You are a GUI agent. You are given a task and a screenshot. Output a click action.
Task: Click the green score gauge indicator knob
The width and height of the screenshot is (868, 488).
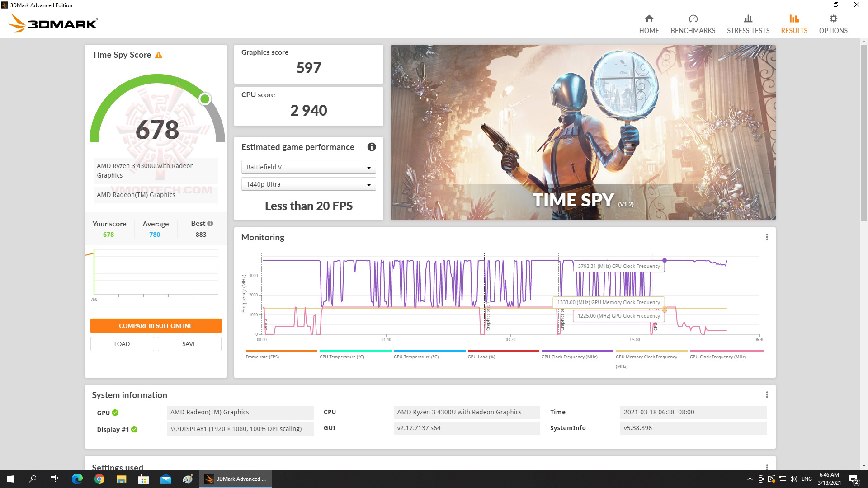click(205, 99)
